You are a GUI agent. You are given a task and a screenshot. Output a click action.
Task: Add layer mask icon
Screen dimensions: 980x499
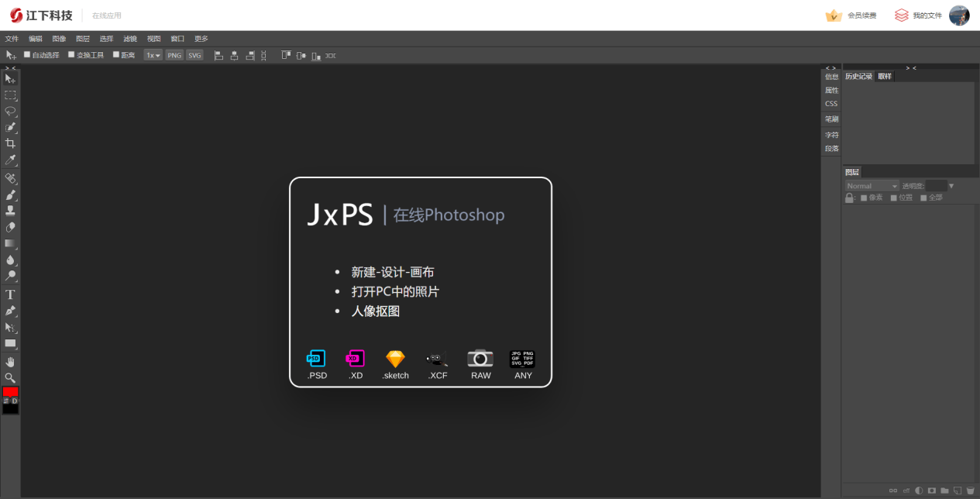[932, 490]
